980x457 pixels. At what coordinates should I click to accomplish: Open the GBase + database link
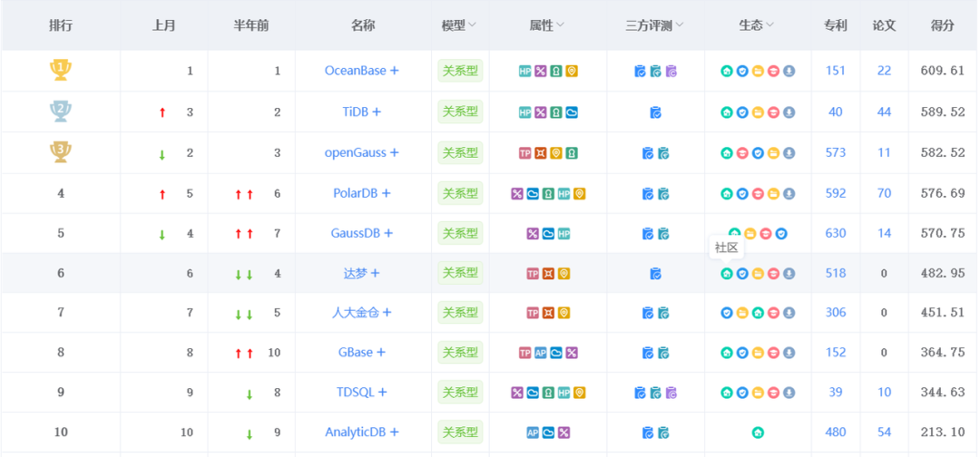pyautogui.click(x=361, y=352)
